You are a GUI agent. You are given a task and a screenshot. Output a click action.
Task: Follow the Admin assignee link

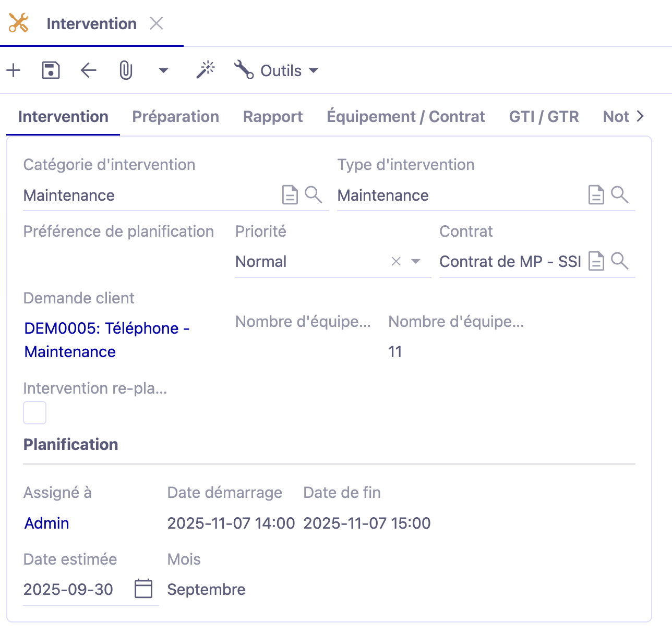46,523
